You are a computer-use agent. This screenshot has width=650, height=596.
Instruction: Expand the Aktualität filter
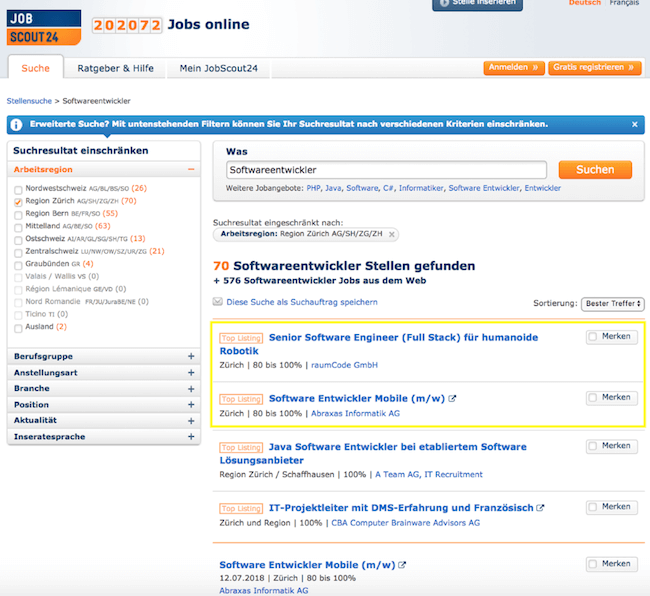coord(104,420)
